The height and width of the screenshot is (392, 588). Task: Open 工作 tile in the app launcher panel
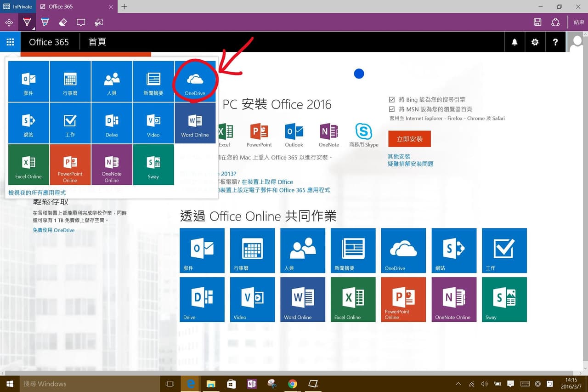pyautogui.click(x=70, y=123)
